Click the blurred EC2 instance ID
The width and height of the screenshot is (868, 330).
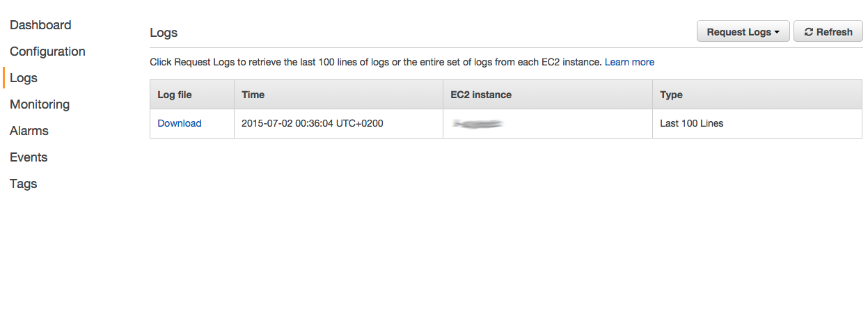[x=477, y=124]
